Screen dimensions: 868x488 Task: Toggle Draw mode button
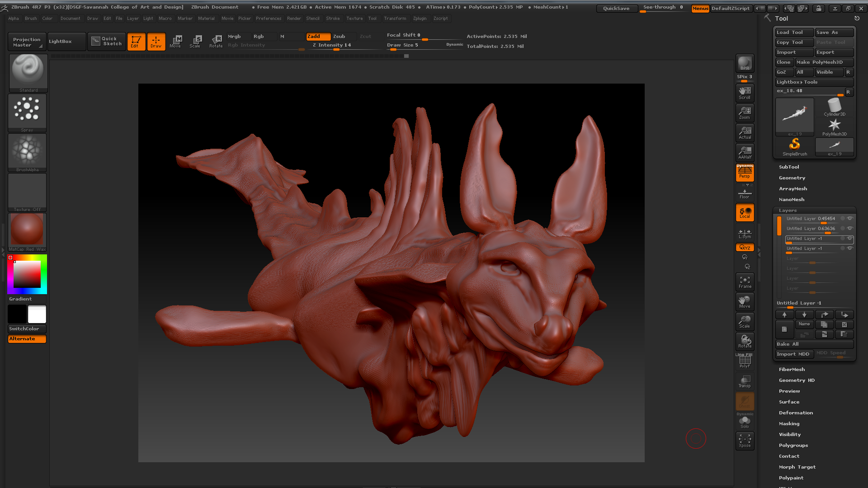[x=156, y=42]
